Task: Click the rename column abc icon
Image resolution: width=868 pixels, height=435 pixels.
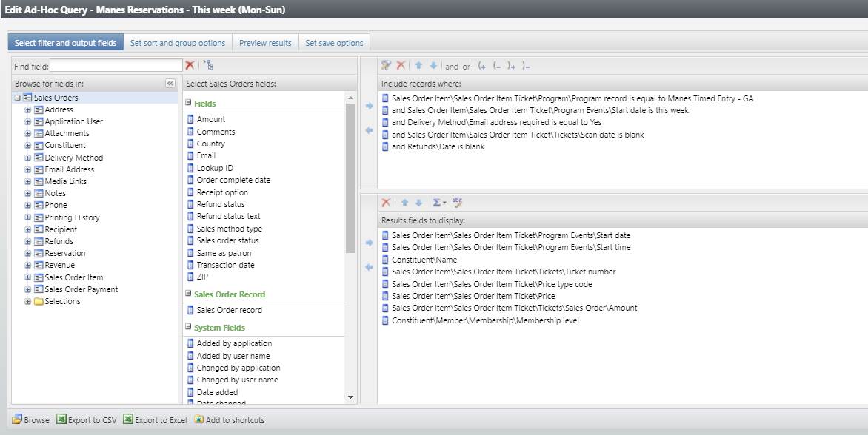Action: [x=457, y=203]
